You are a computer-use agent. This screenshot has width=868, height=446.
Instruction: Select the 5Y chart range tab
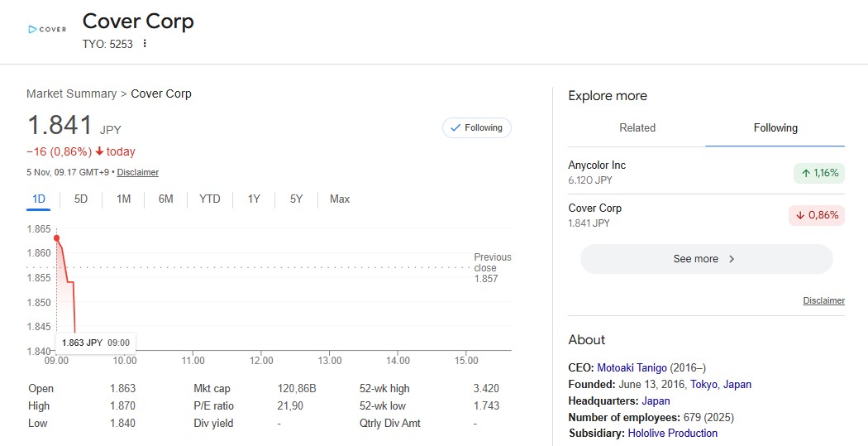point(296,199)
